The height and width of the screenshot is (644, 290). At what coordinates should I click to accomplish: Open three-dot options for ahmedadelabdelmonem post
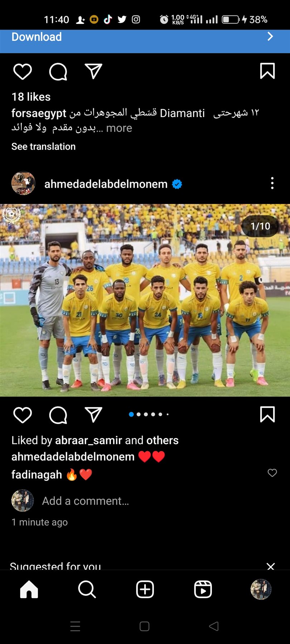272,183
